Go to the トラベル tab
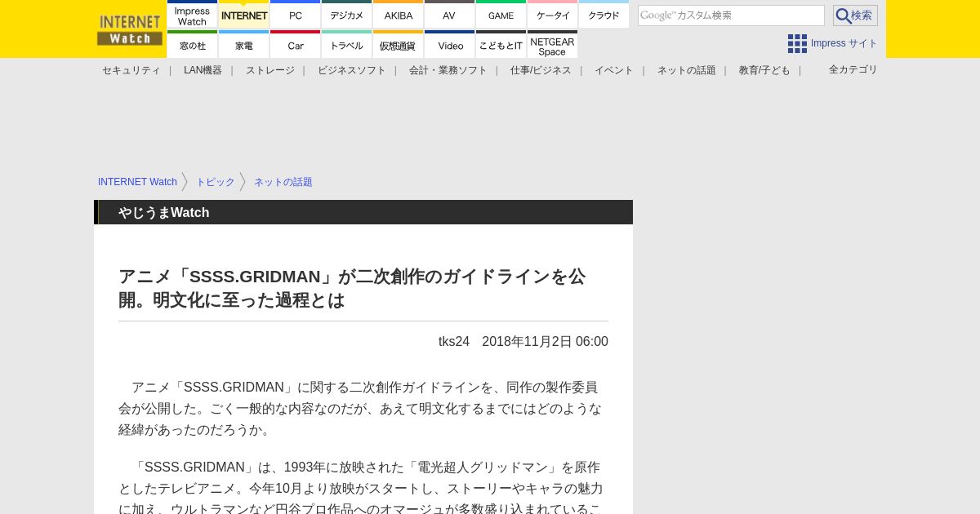Screen dimensions: 980x514 pos(347,45)
